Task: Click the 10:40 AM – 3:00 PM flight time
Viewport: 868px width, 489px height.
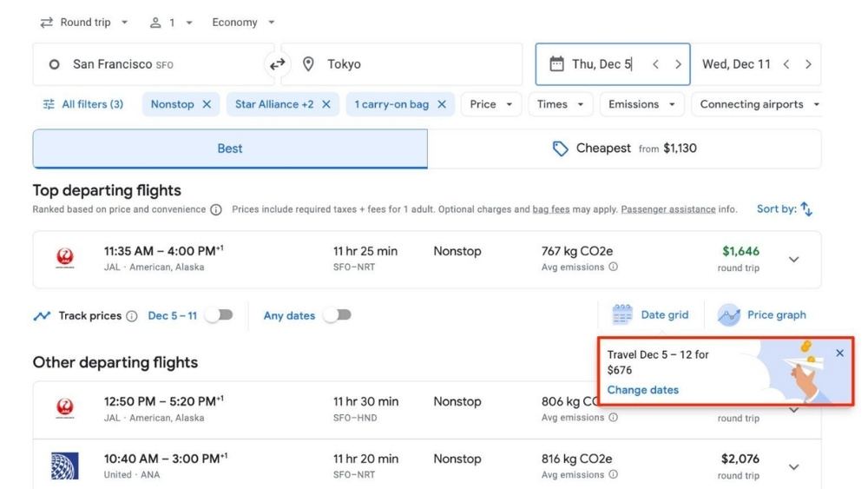Action: (166, 459)
